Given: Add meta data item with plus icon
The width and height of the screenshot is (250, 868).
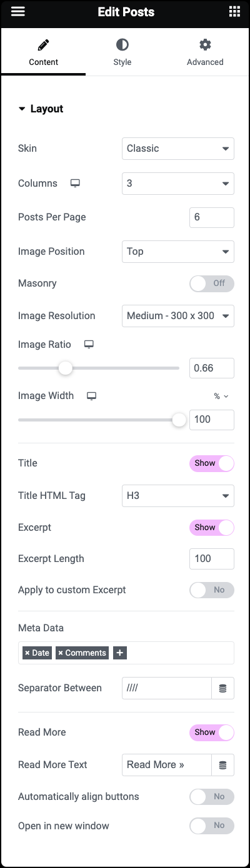Looking at the screenshot, I should [x=120, y=653].
